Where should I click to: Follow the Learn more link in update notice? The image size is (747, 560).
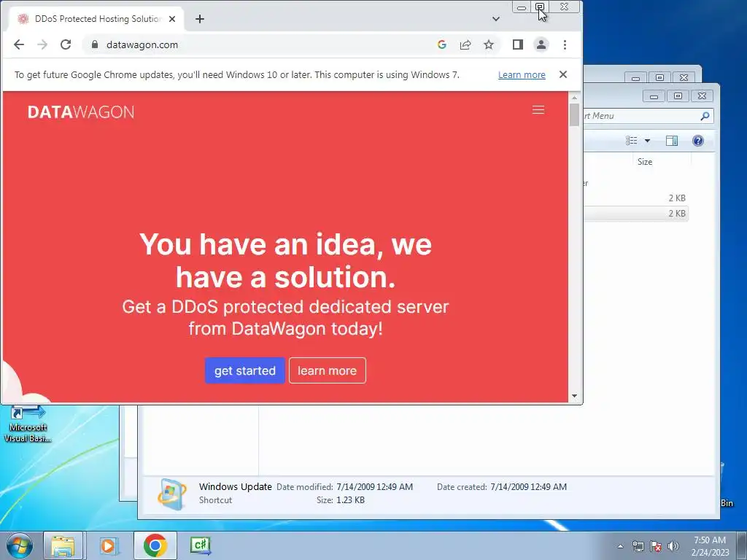click(x=522, y=75)
